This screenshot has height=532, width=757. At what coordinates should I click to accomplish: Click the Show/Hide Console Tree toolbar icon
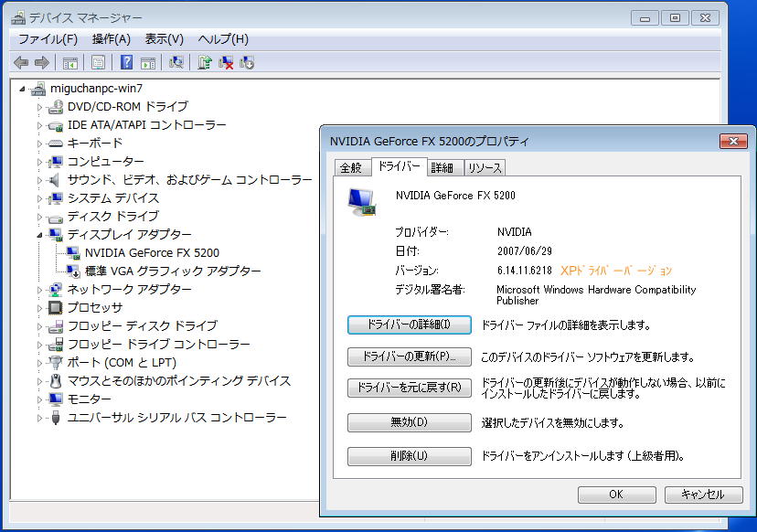(69, 62)
